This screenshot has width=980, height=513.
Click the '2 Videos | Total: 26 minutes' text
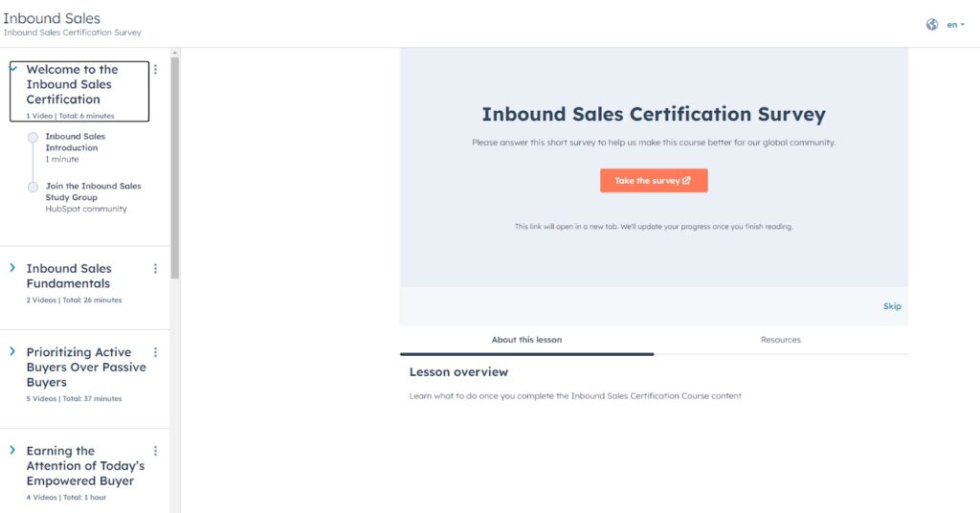(74, 300)
